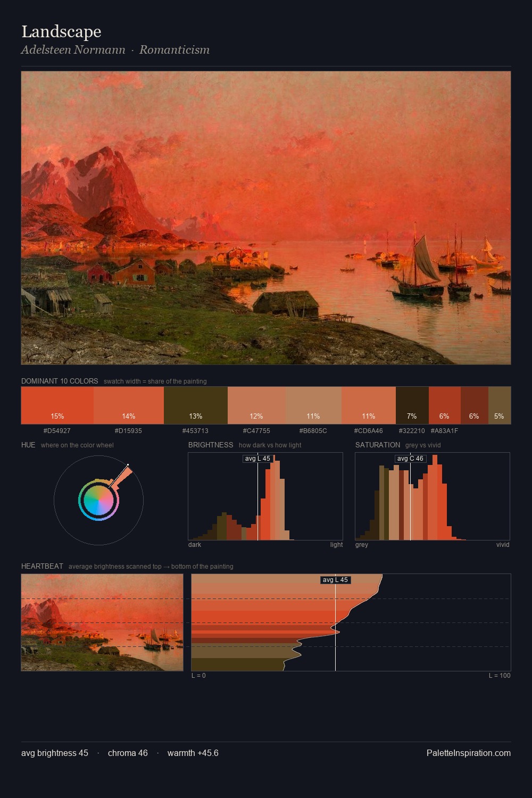Click the 'vivid' saturation axis label
Image resolution: width=532 pixels, height=798 pixels.
(x=503, y=545)
